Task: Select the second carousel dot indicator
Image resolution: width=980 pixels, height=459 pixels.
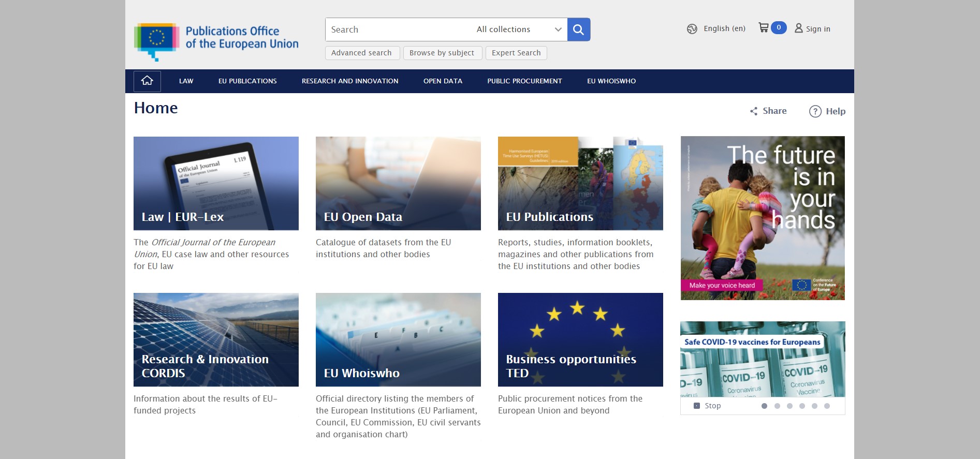Action: [777, 406]
